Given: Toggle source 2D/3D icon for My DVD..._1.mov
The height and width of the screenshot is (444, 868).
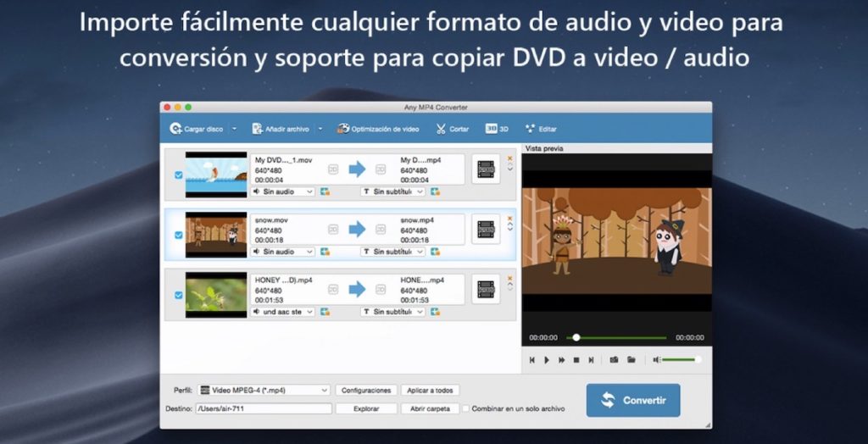Looking at the screenshot, I should [332, 169].
